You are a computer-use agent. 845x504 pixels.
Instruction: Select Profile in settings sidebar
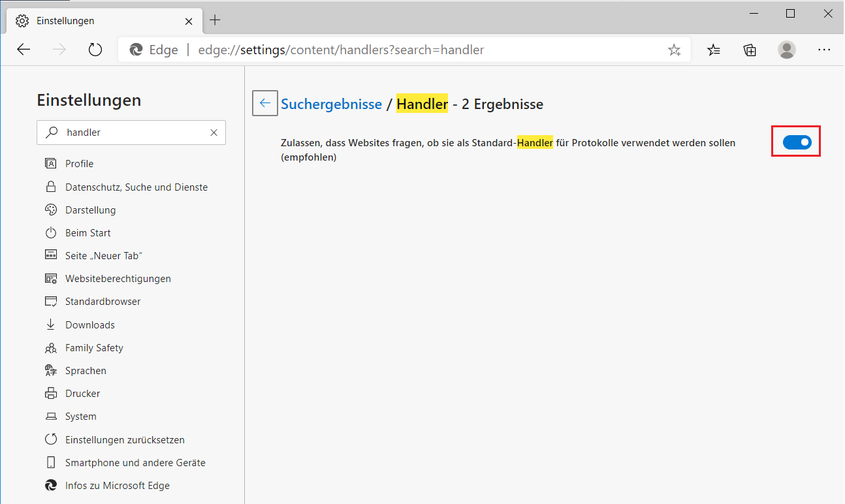pos(79,164)
